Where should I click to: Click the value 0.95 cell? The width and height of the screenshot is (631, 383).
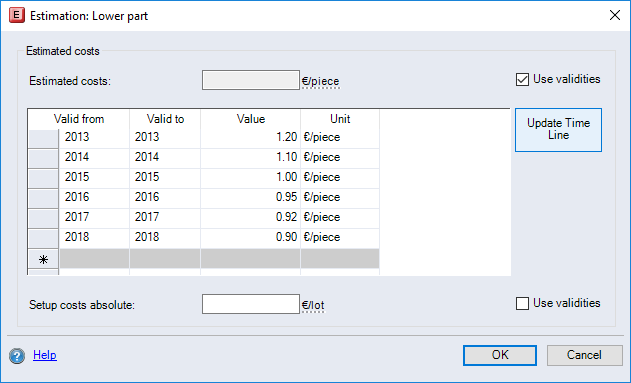point(251,199)
